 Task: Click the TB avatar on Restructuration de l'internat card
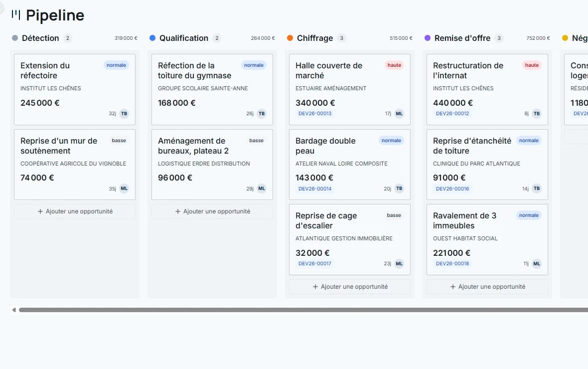[537, 113]
